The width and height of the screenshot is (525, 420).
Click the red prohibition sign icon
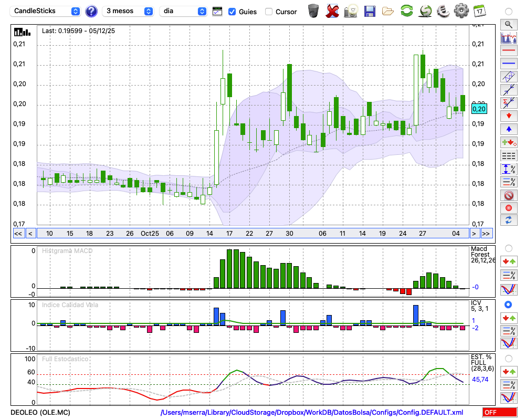[508, 195]
